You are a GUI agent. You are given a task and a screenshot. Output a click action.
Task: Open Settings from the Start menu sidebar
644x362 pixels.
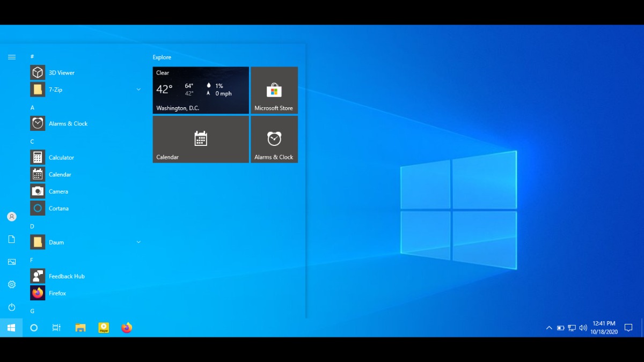11,284
